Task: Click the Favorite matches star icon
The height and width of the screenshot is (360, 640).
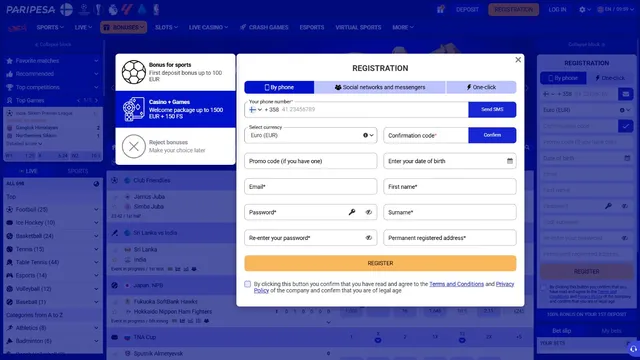Action: [x=9, y=60]
